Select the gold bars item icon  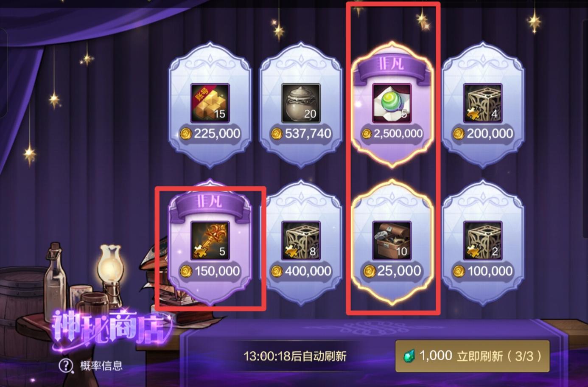(210, 103)
